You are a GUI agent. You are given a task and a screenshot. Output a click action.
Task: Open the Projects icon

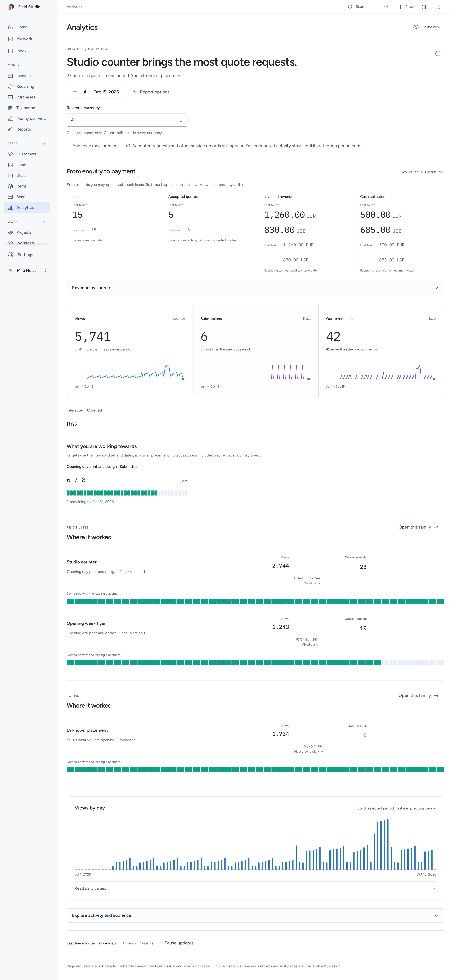[x=10, y=232]
